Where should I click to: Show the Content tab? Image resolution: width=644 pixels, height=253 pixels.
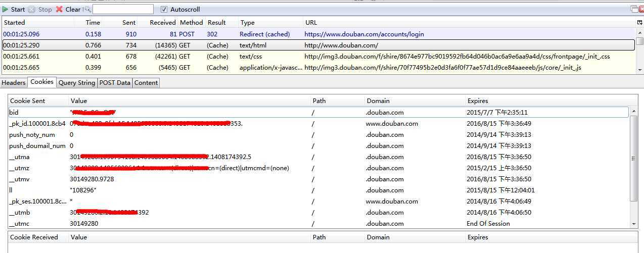pos(146,83)
